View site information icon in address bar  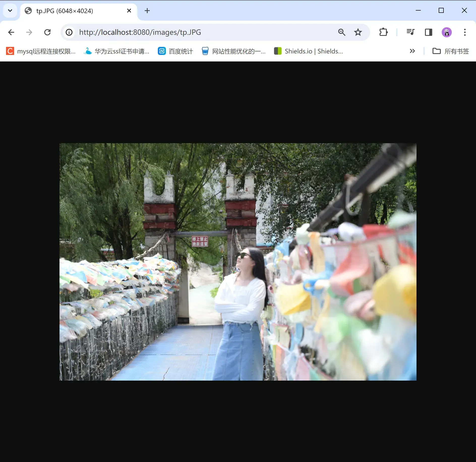(69, 32)
